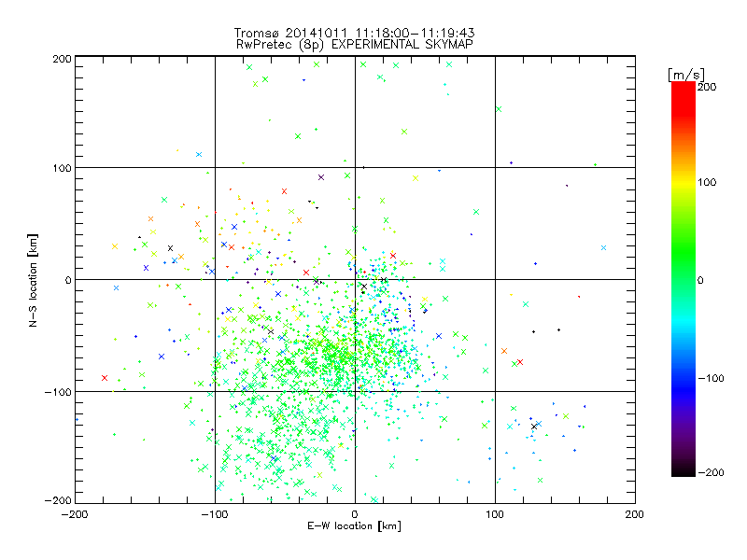
Task: Select the [m/s] unit label above color bar
Action: pos(686,75)
